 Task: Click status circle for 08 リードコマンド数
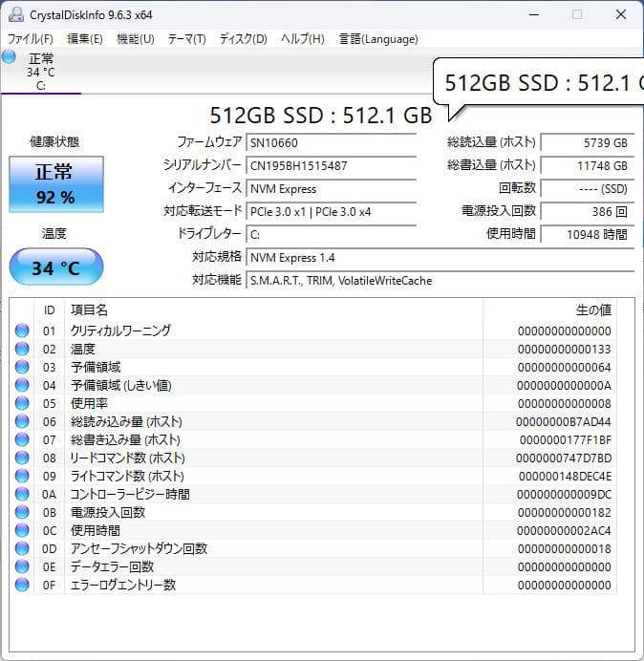pos(22,458)
